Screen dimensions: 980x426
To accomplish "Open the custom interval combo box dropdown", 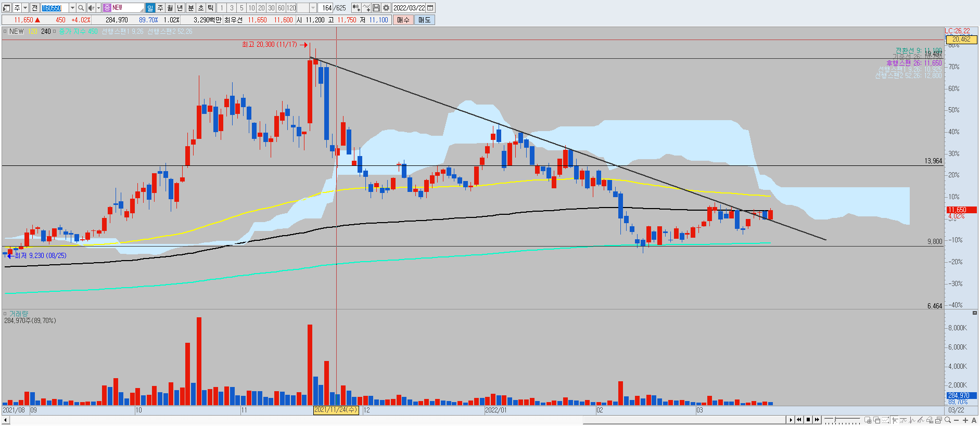I will click(x=313, y=8).
